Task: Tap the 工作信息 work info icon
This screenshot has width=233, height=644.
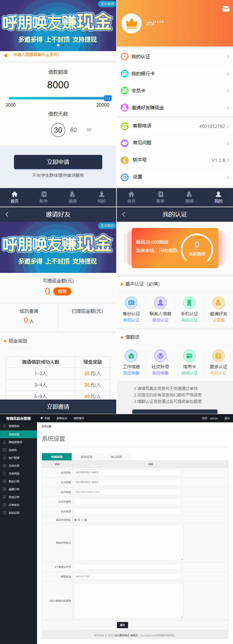Action: pyautogui.click(x=131, y=356)
